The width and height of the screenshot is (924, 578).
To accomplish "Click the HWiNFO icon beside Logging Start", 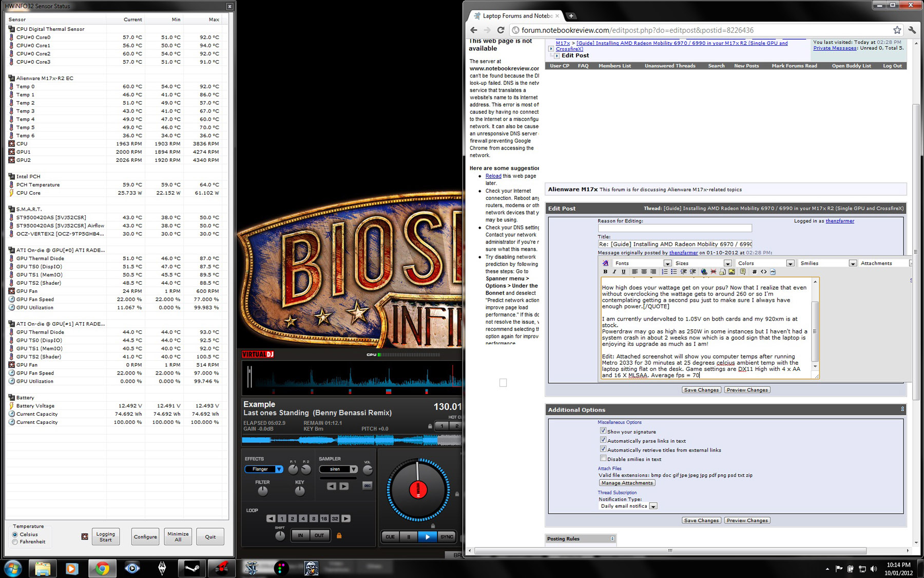I will tap(85, 537).
